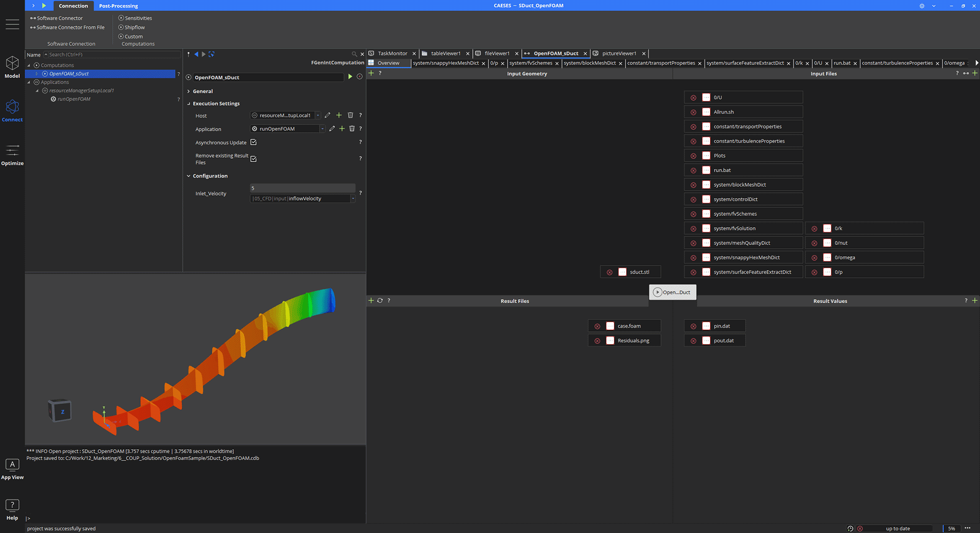Open the constant/transportProperties file tab
This screenshot has width=980, height=533.
(661, 63)
